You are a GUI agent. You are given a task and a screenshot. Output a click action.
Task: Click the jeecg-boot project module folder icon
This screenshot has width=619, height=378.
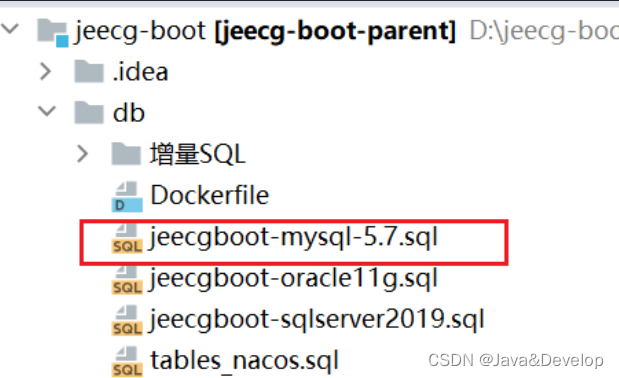tap(53, 32)
